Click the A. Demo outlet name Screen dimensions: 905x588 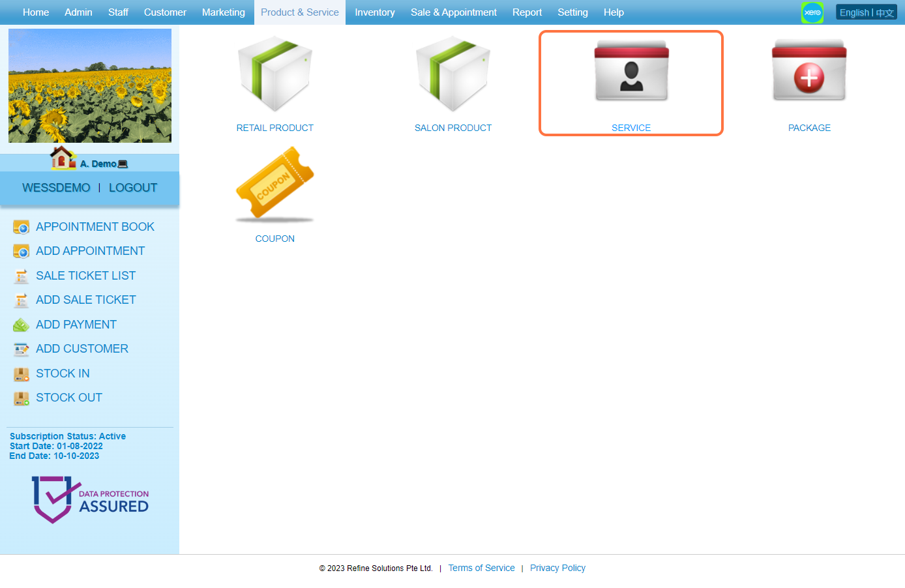[98, 164]
